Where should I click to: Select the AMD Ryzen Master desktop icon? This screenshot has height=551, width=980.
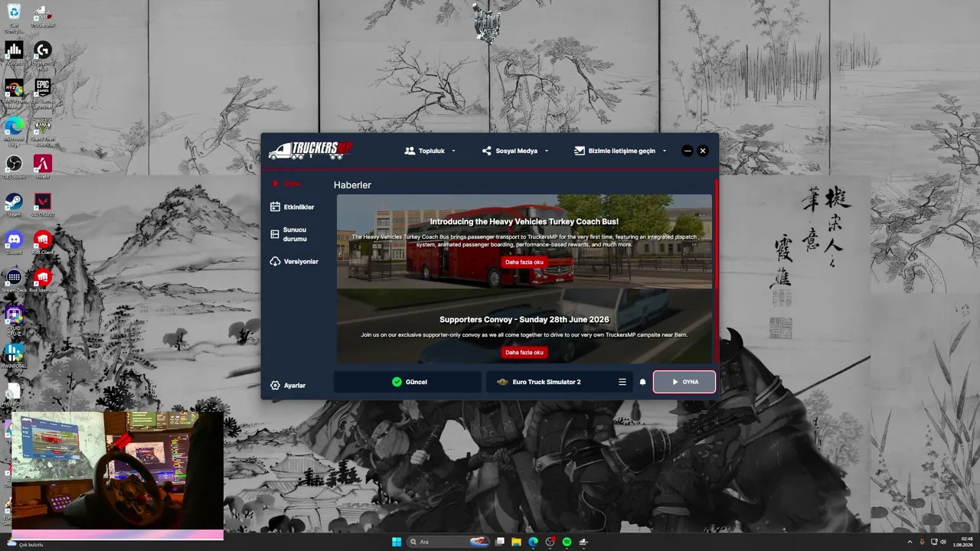coord(14,93)
